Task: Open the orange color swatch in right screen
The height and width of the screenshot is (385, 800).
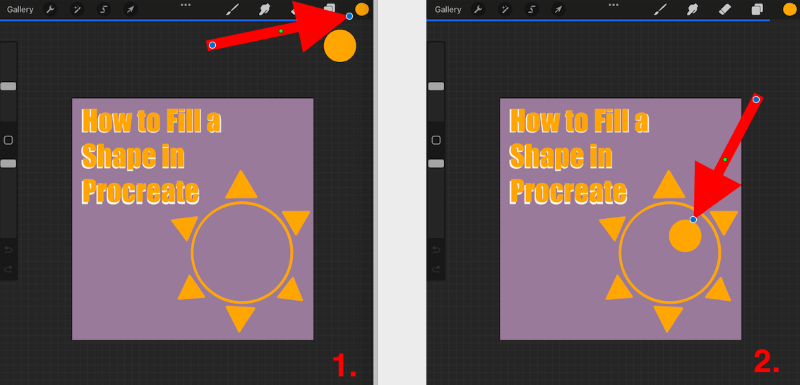Action: coord(790,9)
